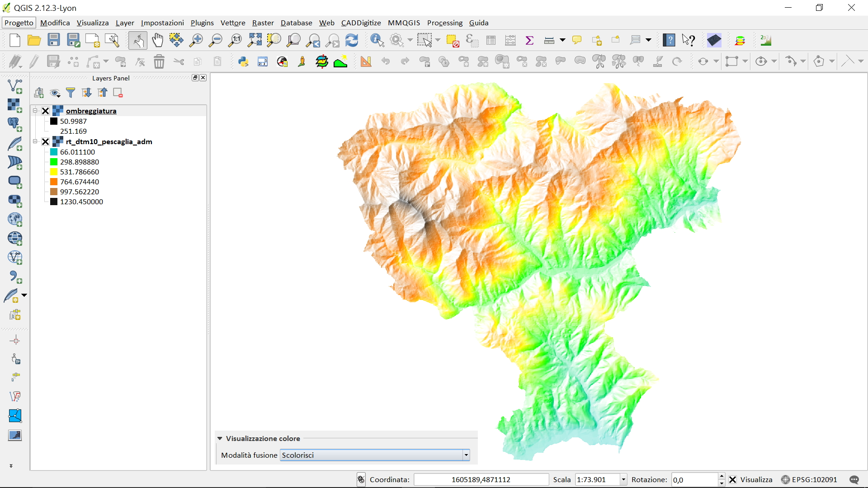Image resolution: width=868 pixels, height=488 pixels.
Task: Collapse the ombreggiatura layer tree
Action: point(35,111)
